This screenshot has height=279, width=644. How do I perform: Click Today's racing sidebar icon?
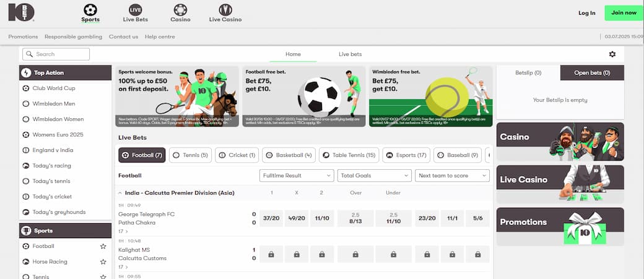tap(26, 166)
